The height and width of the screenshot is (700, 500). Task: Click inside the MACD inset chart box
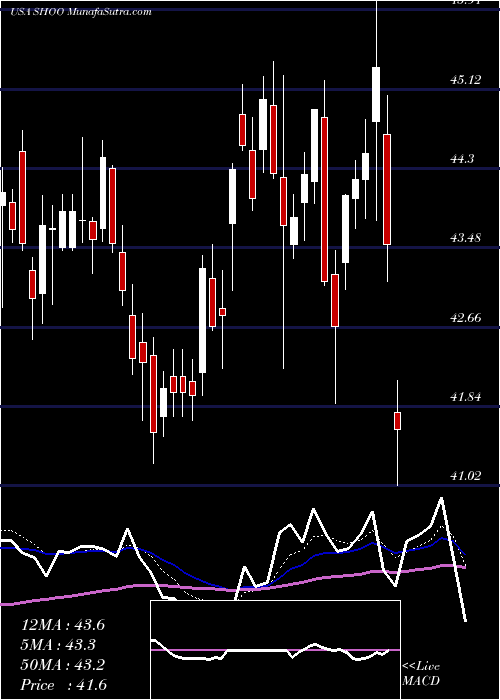275,650
